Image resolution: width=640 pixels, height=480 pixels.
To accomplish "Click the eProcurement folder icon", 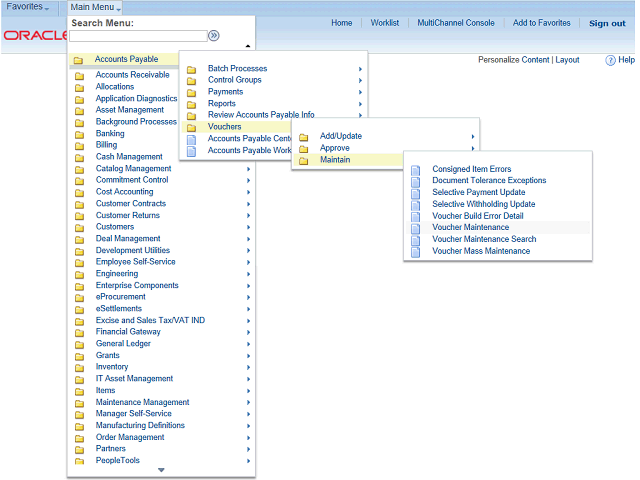I will [x=80, y=298].
